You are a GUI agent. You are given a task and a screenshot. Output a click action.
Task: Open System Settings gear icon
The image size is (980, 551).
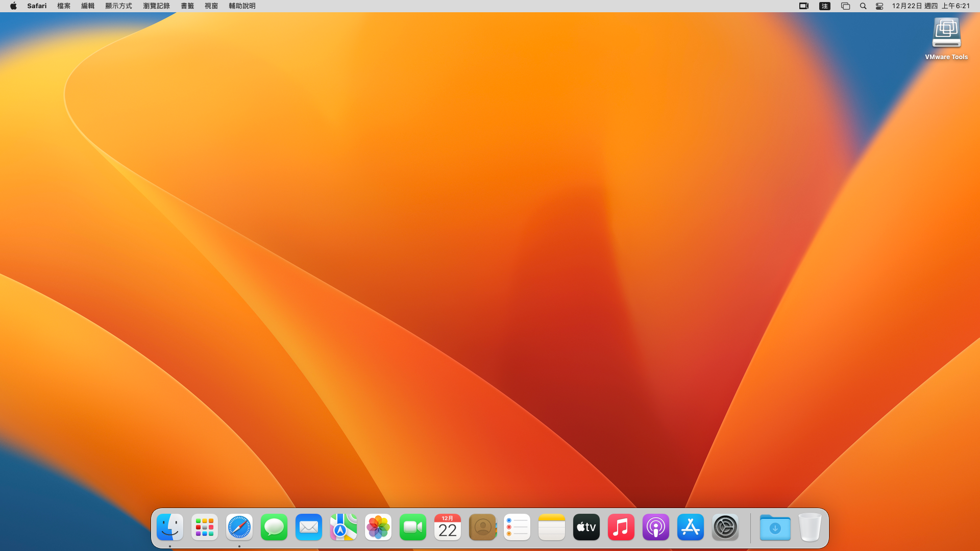click(x=725, y=527)
